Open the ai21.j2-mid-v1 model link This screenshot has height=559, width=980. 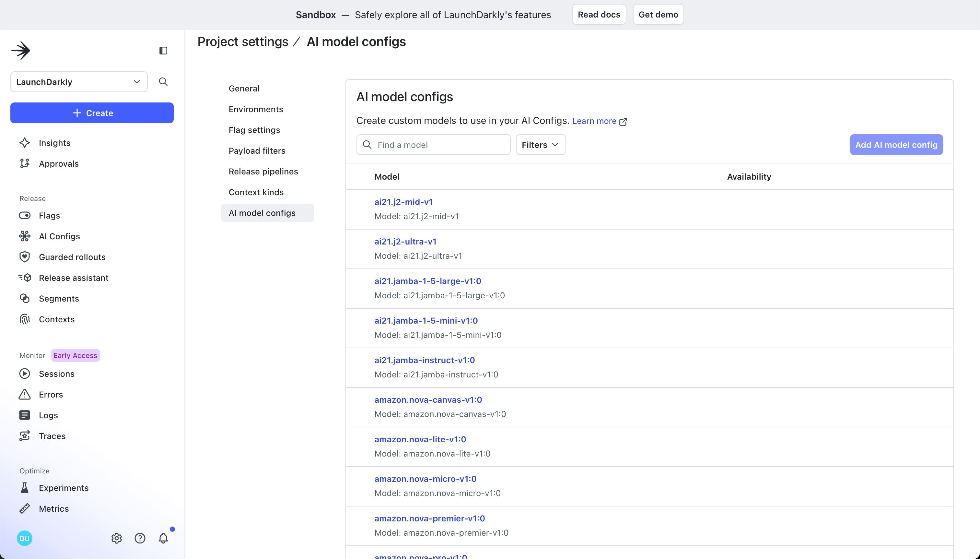click(x=404, y=202)
